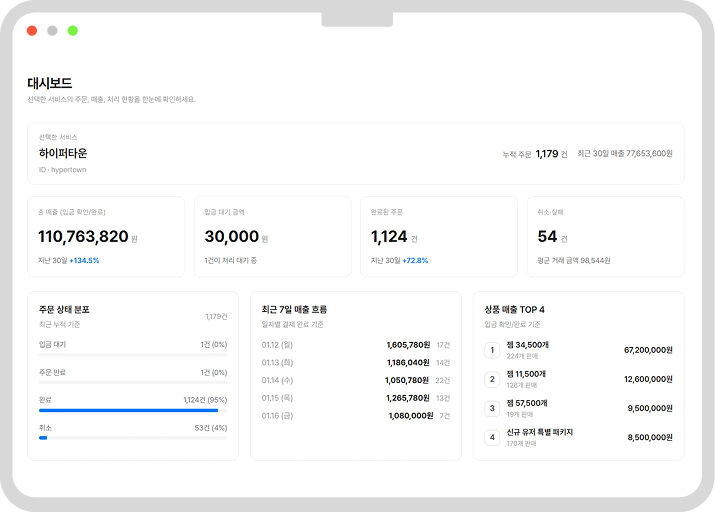Select the 01.12 (월) sales row
Viewport: 715px width, 512px height.
click(x=355, y=344)
